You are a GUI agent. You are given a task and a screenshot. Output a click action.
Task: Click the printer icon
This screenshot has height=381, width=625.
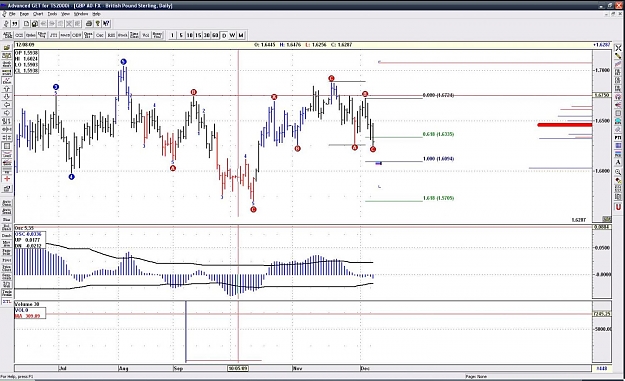(89, 24)
